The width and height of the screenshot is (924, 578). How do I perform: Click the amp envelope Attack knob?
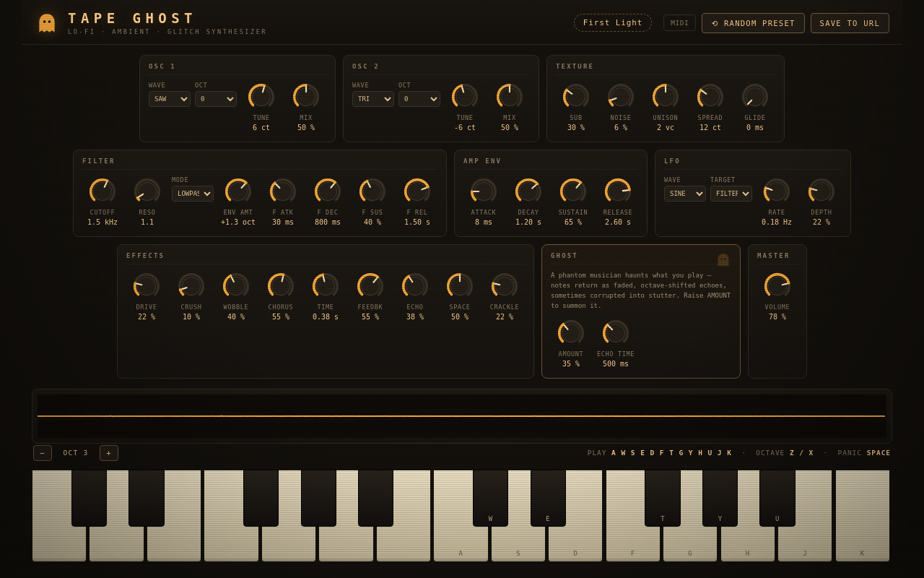(x=484, y=191)
